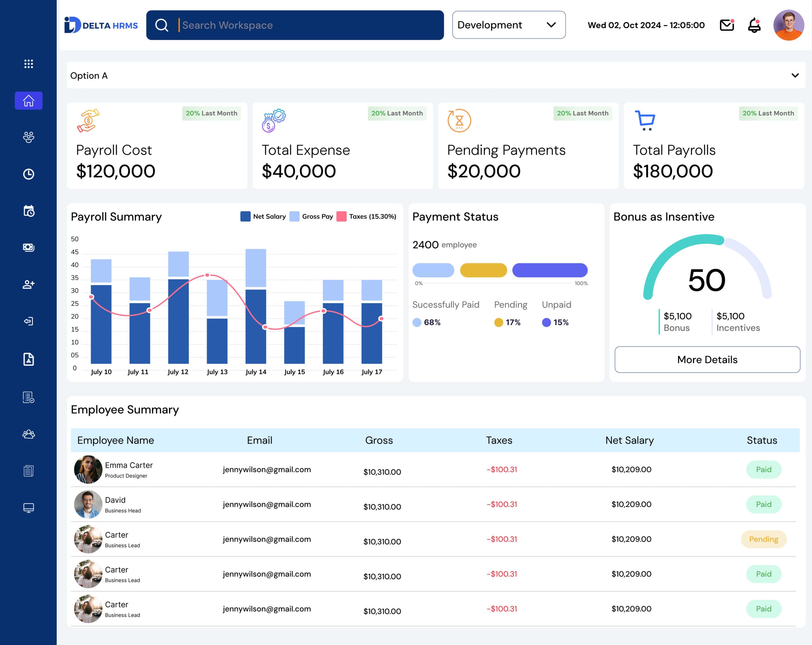This screenshot has height=645, width=812.
Task: Click David's Business Head role text
Action: [123, 510]
